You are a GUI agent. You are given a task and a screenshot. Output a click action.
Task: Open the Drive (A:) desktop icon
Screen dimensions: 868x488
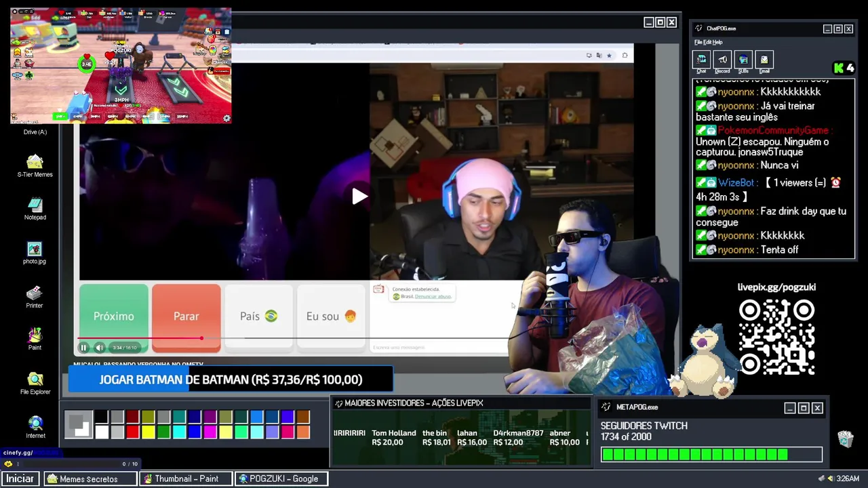coord(35,131)
